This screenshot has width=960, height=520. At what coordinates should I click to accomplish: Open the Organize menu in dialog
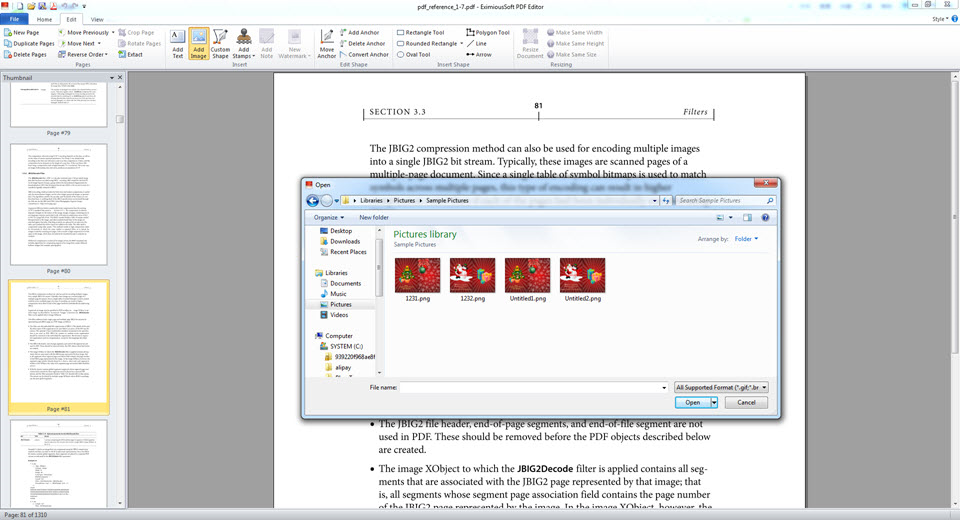(329, 217)
